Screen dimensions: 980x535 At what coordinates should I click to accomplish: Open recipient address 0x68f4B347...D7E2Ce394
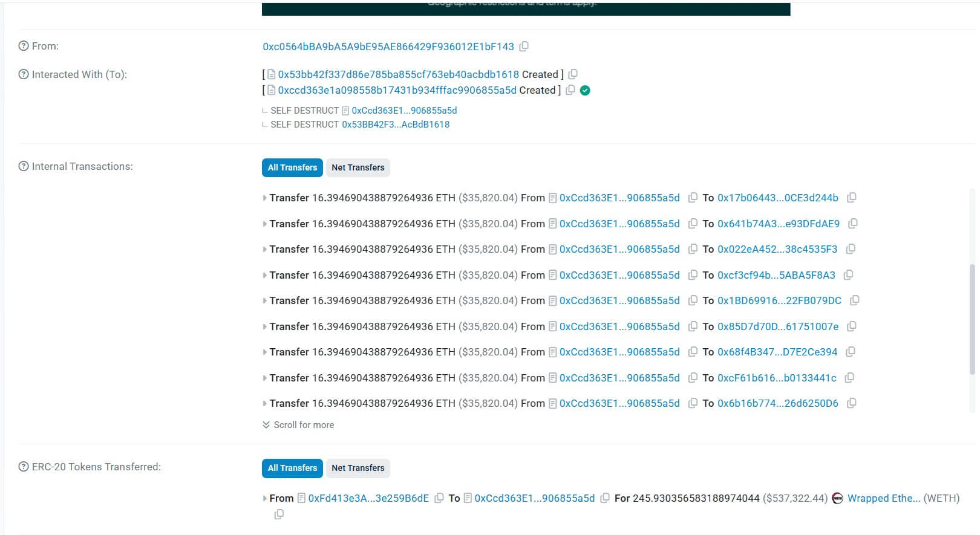[777, 352]
